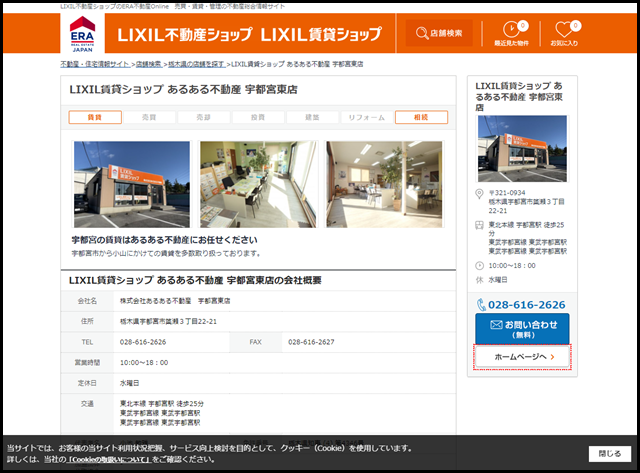Viewport: 640px width, 473px height.
Task: Open the Cookieの取扱いについて policy link
Action: point(109,460)
